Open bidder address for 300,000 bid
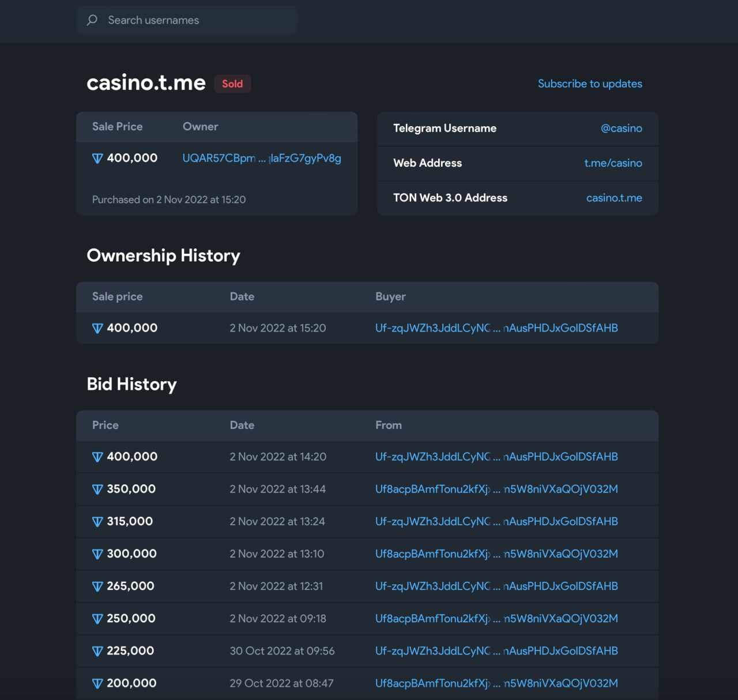738x700 pixels. pos(496,554)
